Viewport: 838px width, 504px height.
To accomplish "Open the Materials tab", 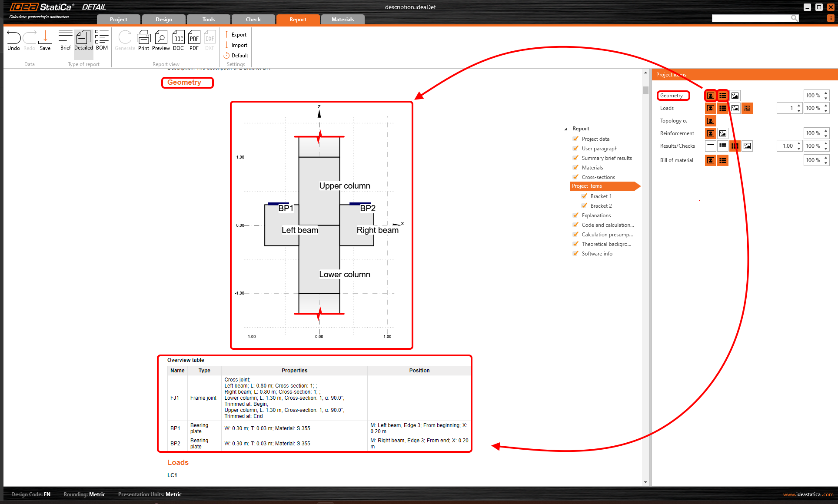I will click(x=343, y=20).
